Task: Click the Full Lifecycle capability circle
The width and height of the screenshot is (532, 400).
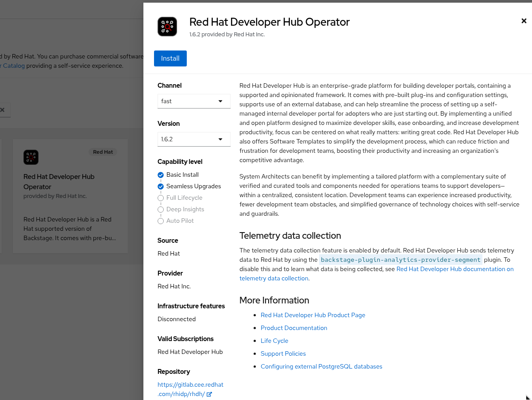Action: 161,198
